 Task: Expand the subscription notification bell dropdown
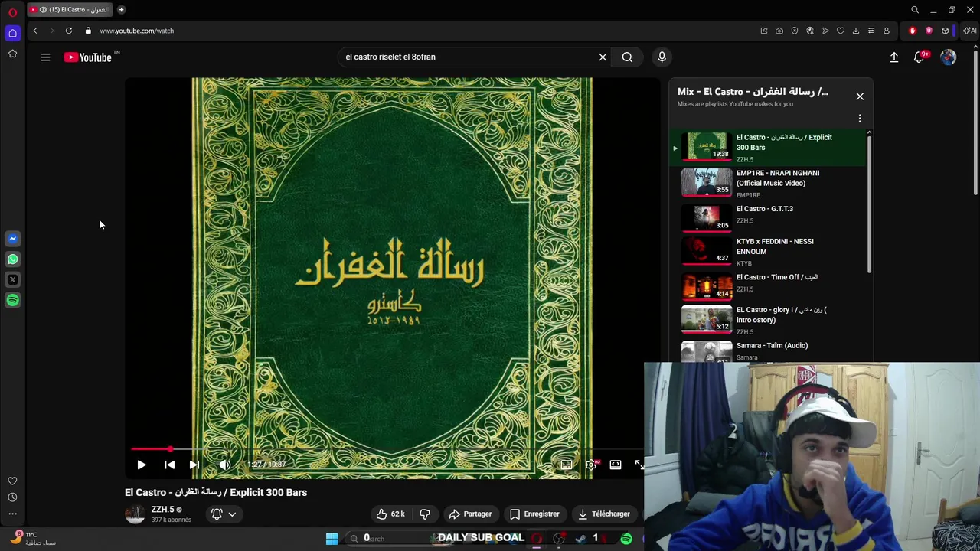pyautogui.click(x=224, y=514)
